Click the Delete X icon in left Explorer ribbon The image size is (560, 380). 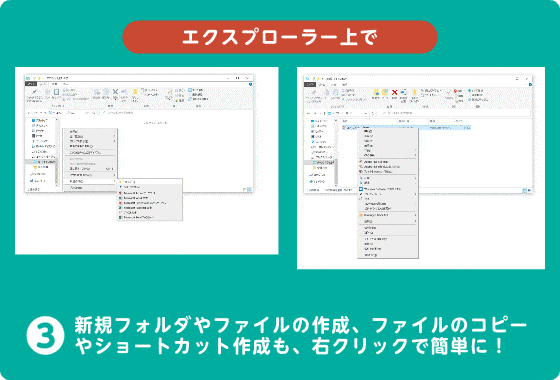[x=115, y=92]
